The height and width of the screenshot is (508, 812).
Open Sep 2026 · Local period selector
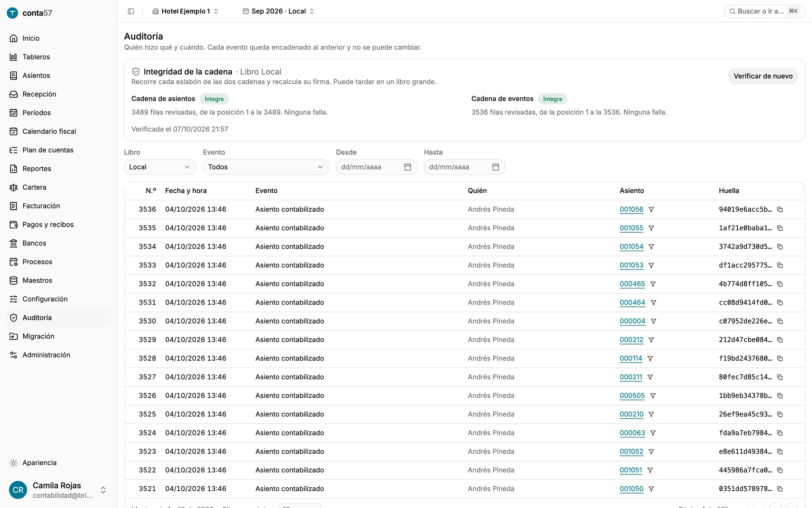(x=278, y=11)
